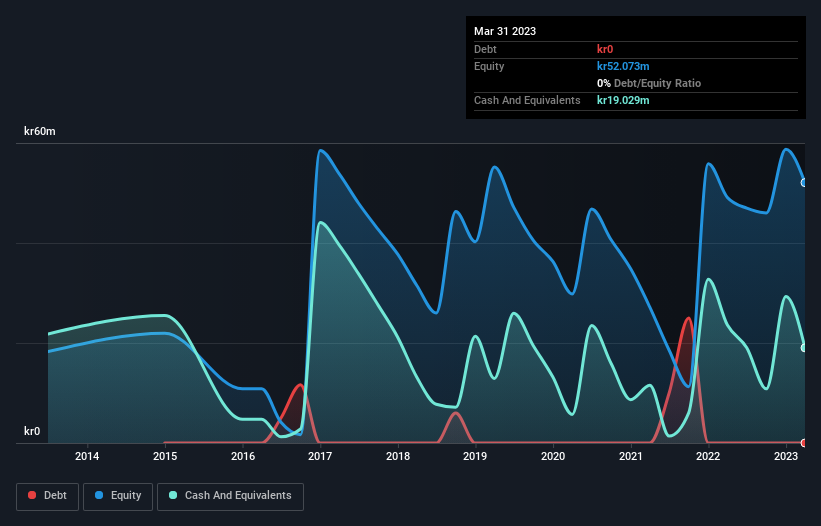Screen dimensions: 821x526
Task: Click the Debt row label in tooltip
Action: point(485,49)
